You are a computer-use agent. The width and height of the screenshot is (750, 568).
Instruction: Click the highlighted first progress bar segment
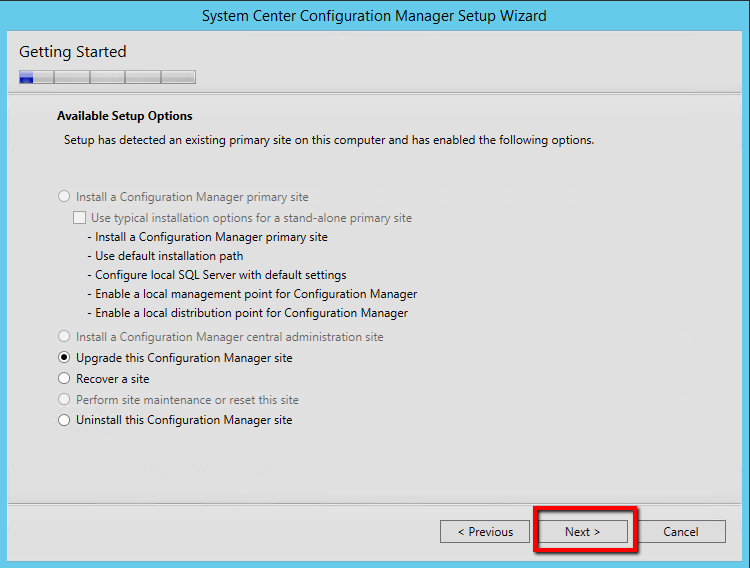(27, 77)
